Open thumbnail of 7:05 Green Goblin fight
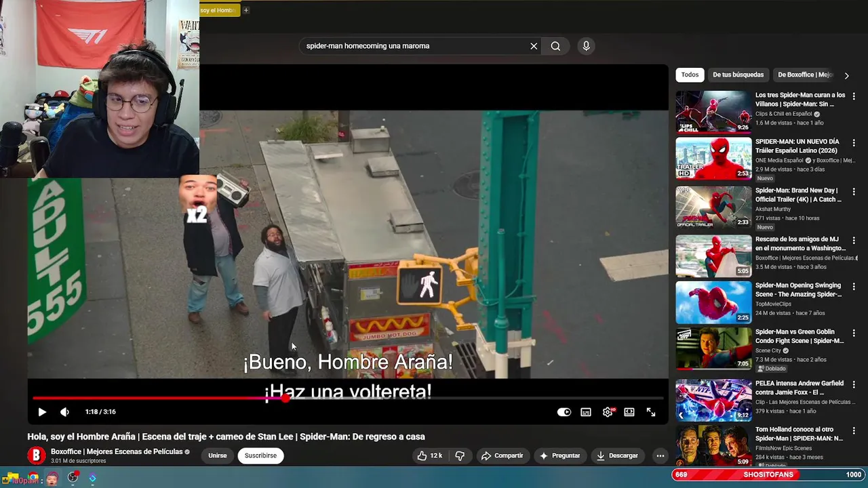The width and height of the screenshot is (868, 488). 713,348
